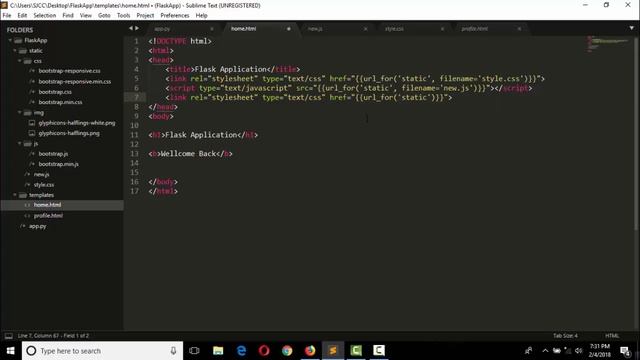Open the Project menu
Screen dimensions: 640x360
coord(145,16)
